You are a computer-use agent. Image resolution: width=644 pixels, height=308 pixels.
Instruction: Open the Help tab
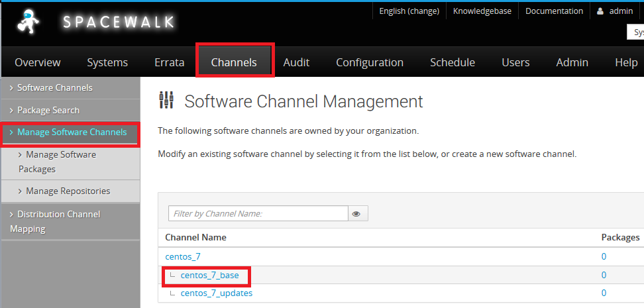tap(626, 62)
